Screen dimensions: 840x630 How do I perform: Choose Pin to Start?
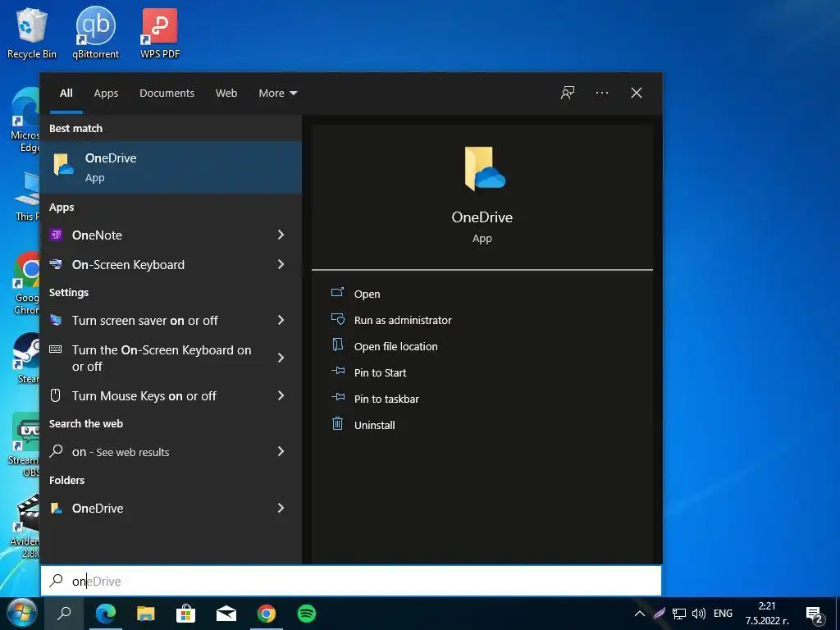click(380, 373)
